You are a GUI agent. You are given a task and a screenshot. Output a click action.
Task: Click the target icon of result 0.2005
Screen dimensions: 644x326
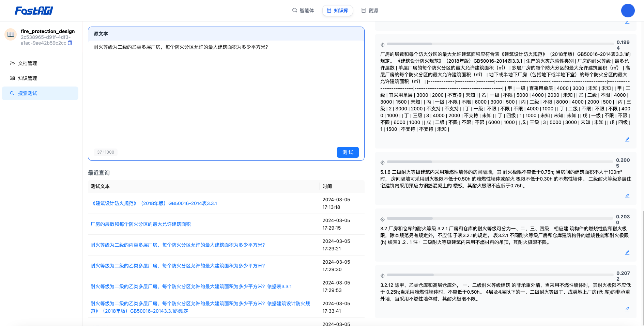(383, 163)
